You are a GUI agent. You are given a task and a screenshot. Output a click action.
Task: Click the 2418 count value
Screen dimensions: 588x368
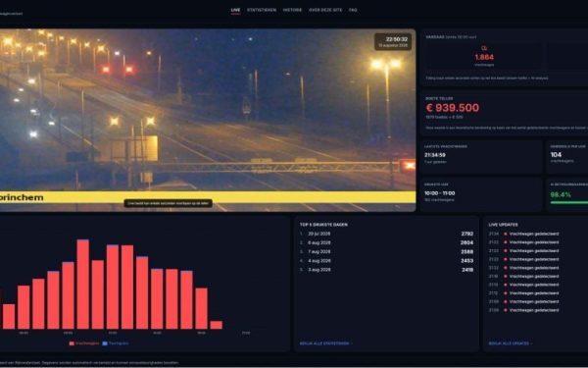(x=467, y=270)
